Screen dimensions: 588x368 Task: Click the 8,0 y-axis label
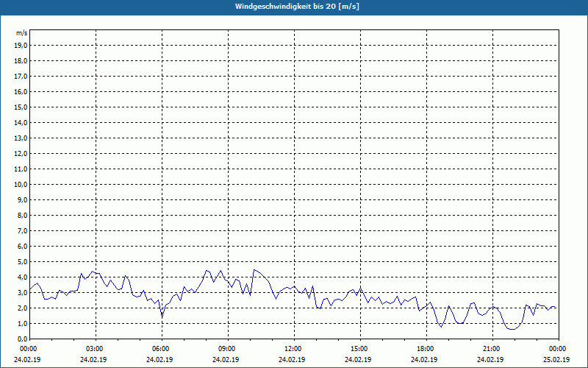click(x=22, y=215)
